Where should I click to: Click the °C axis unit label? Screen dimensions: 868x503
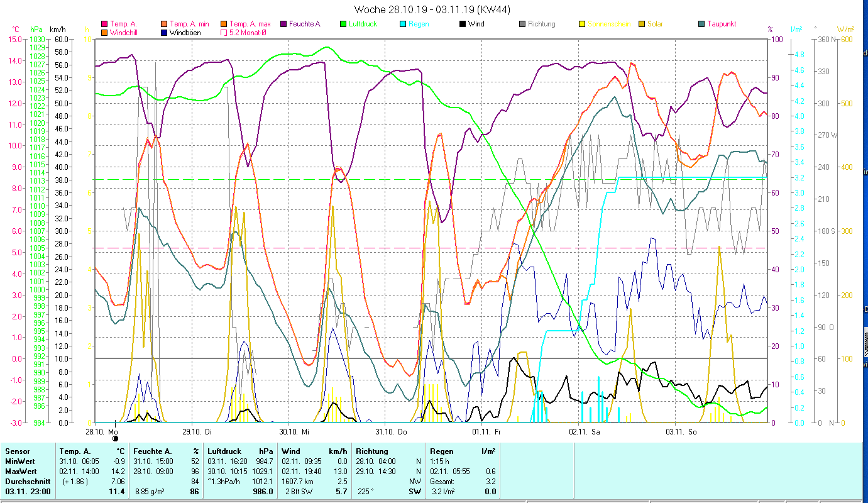pos(16,30)
